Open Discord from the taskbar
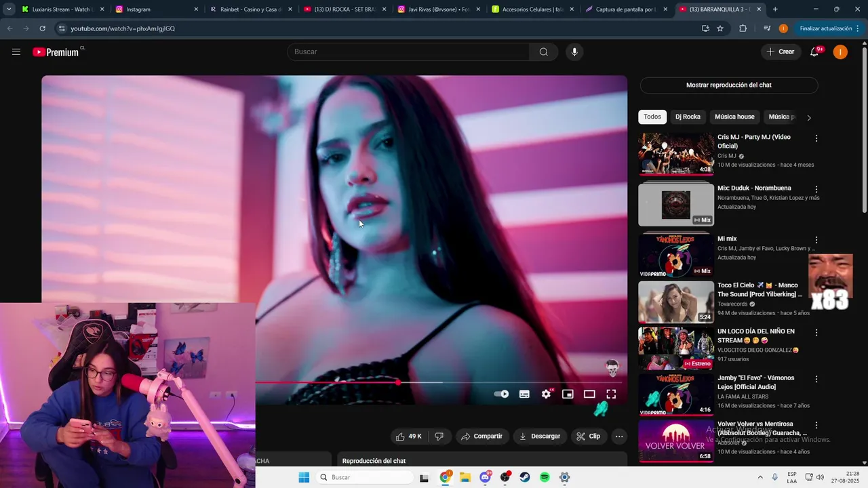The height and width of the screenshot is (488, 868). coord(486,477)
